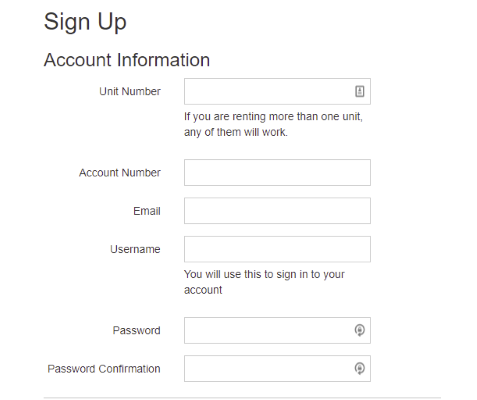Click inside the Password input field

coord(277,330)
